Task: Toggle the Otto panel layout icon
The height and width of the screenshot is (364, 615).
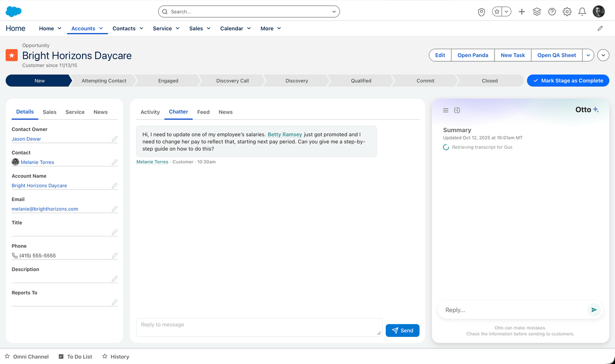Action: (x=457, y=111)
